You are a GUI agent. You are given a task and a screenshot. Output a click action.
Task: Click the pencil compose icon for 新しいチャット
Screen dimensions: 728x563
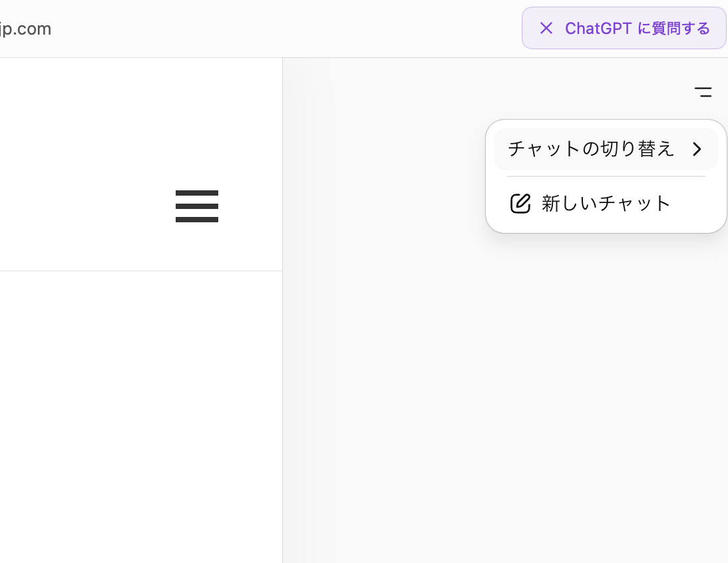pyautogui.click(x=520, y=204)
